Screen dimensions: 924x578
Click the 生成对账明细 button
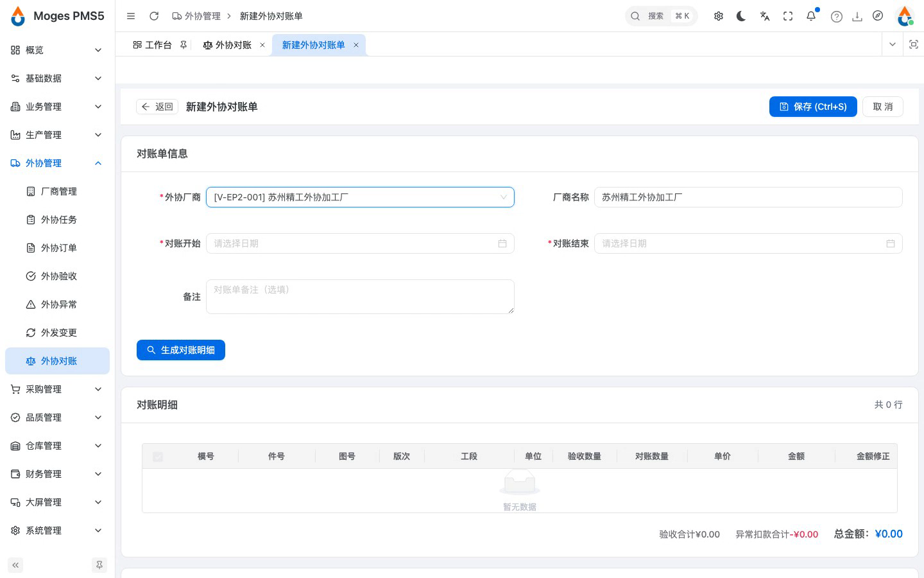coord(181,350)
